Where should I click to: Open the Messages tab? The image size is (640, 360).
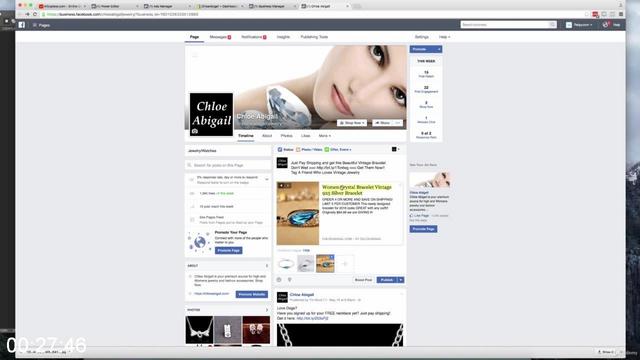(x=220, y=37)
